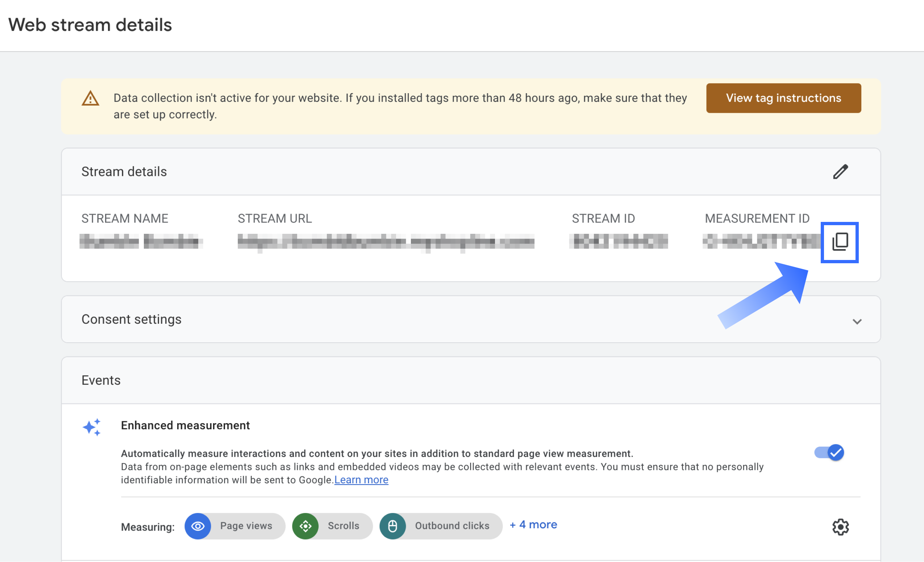
Task: Toggle off Enhanced measurement switch
Action: [829, 453]
